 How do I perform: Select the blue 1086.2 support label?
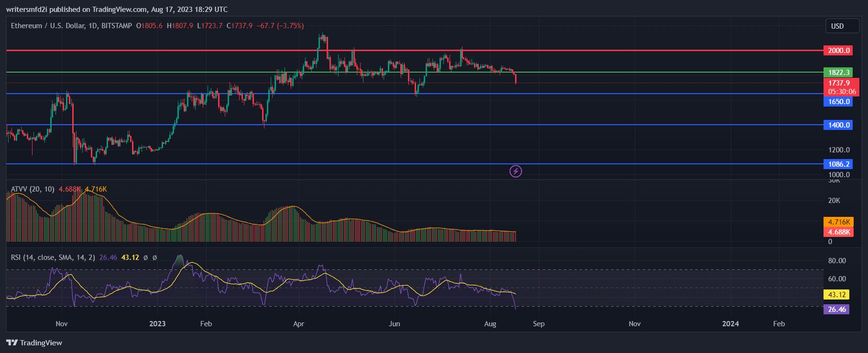(838, 164)
